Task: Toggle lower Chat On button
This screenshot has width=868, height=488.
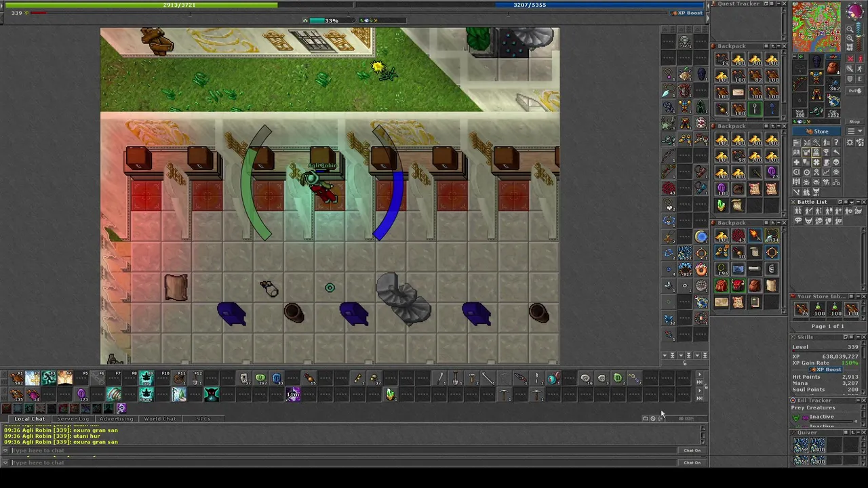Action: coord(692,463)
